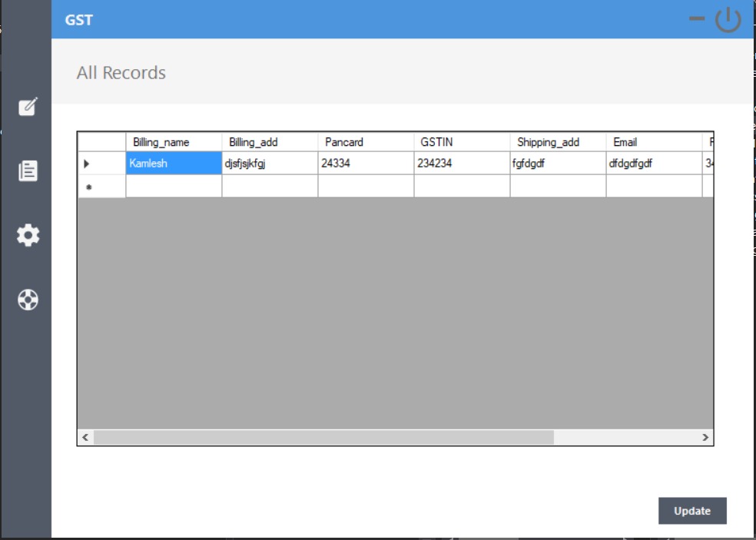Select the Kamlesh cell
Screen dimensions: 756x540
174,163
